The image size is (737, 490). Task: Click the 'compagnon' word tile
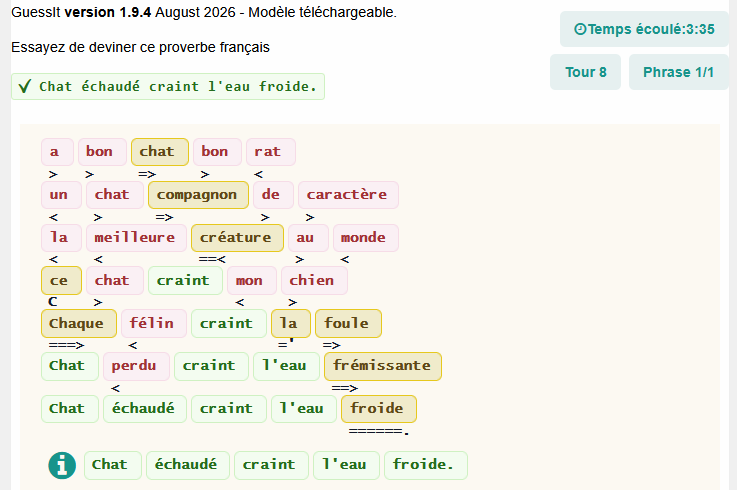pos(198,195)
